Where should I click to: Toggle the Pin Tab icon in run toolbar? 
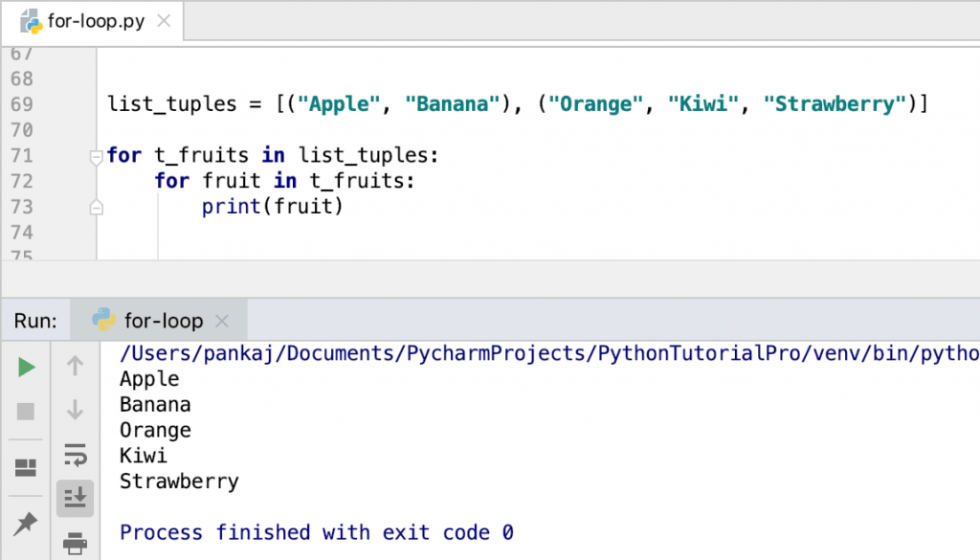[26, 524]
